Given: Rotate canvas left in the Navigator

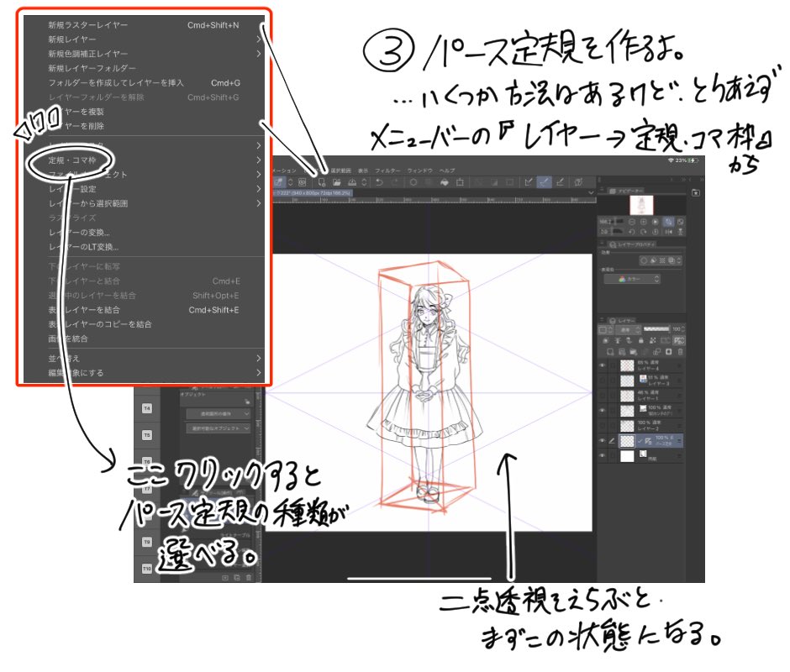Looking at the screenshot, I should pos(632,232).
